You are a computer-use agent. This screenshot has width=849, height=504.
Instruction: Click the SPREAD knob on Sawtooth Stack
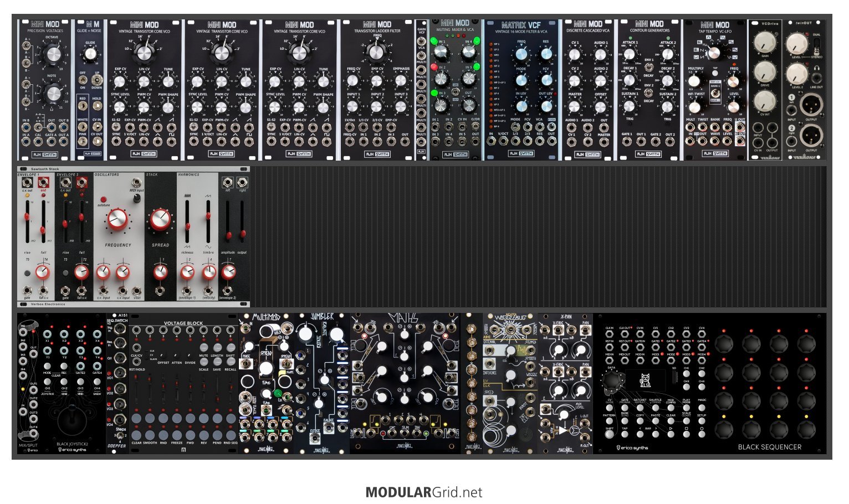click(160, 219)
